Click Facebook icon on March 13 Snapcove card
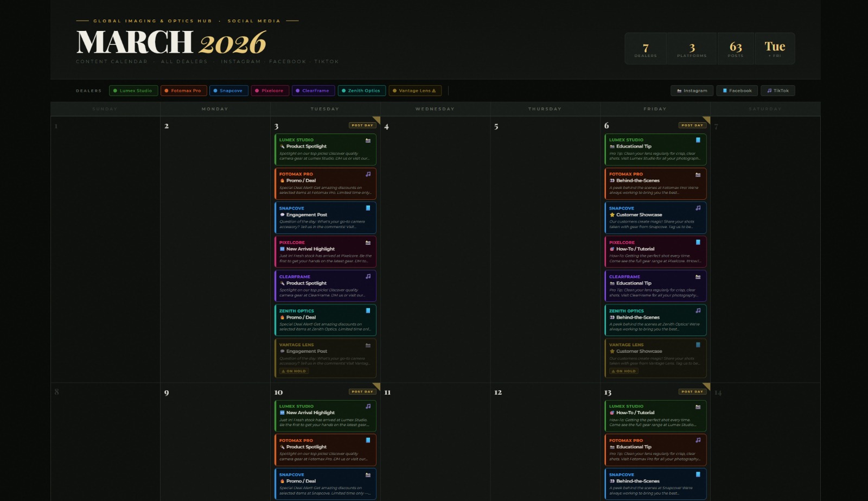This screenshot has width=868, height=501. point(698,474)
